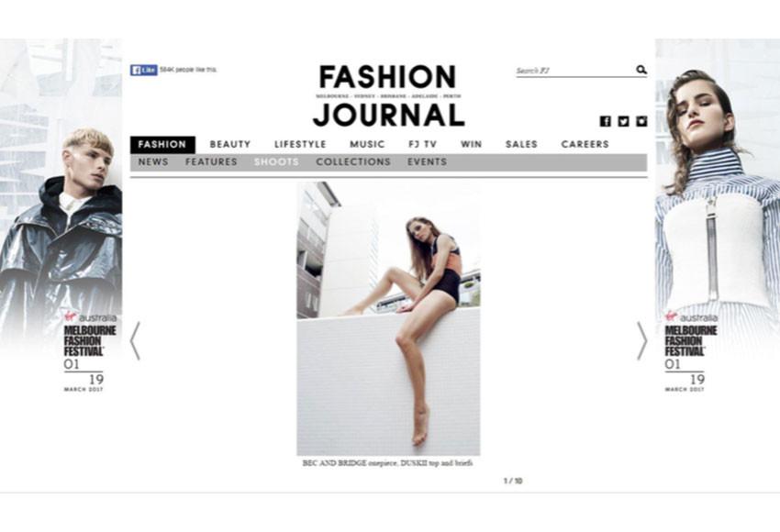Image resolution: width=780 pixels, height=532 pixels.
Task: Open the EVENTS sub-tab
Action: pos(428,162)
